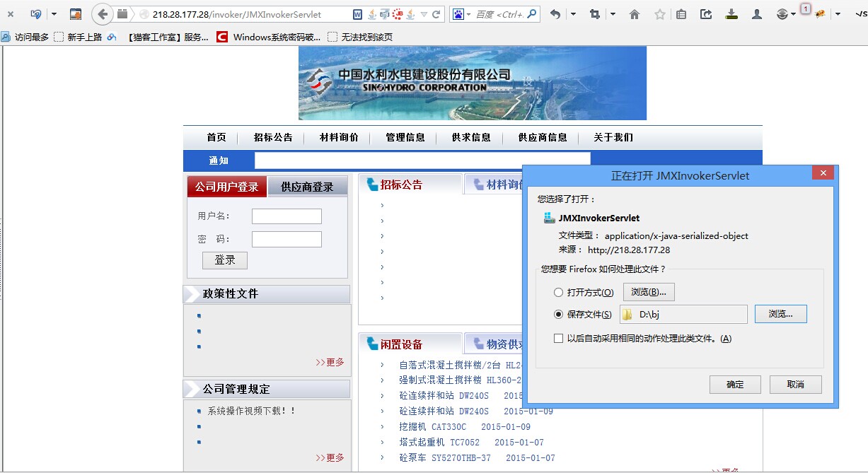Switch to the 公司用户登录 tab
This screenshot has width=868, height=473.
227,187
